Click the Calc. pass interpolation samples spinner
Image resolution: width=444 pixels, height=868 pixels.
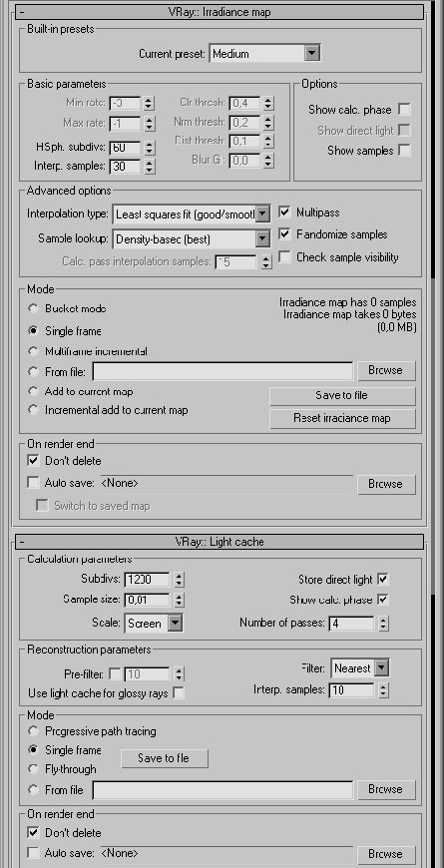[266, 261]
